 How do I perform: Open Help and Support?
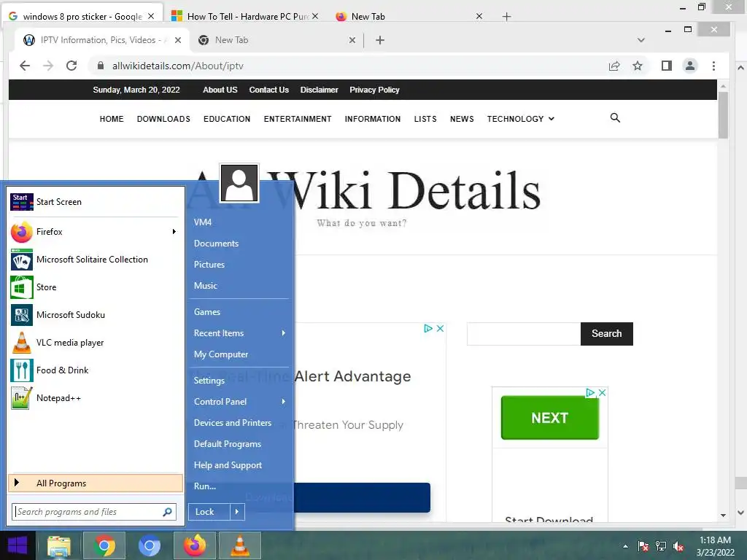228,465
